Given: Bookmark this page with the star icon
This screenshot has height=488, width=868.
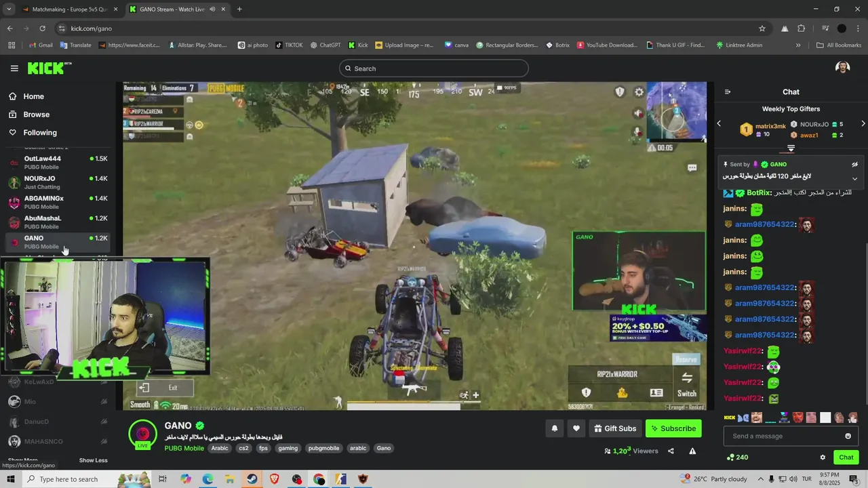Looking at the screenshot, I should pos(762,28).
